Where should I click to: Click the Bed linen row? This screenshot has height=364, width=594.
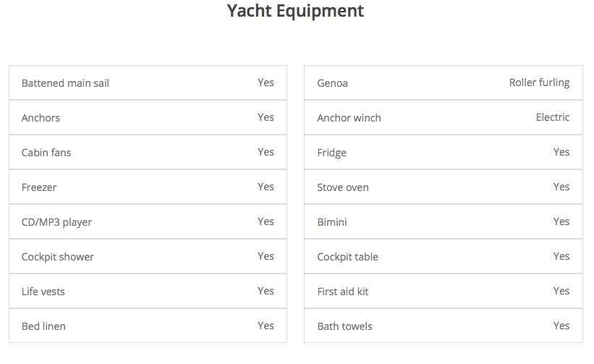148,326
